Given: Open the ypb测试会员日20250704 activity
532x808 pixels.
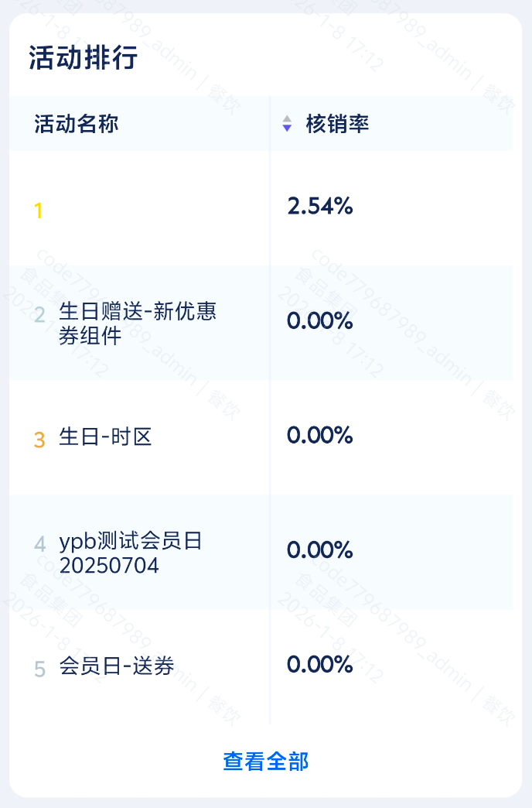Looking at the screenshot, I should [130, 553].
